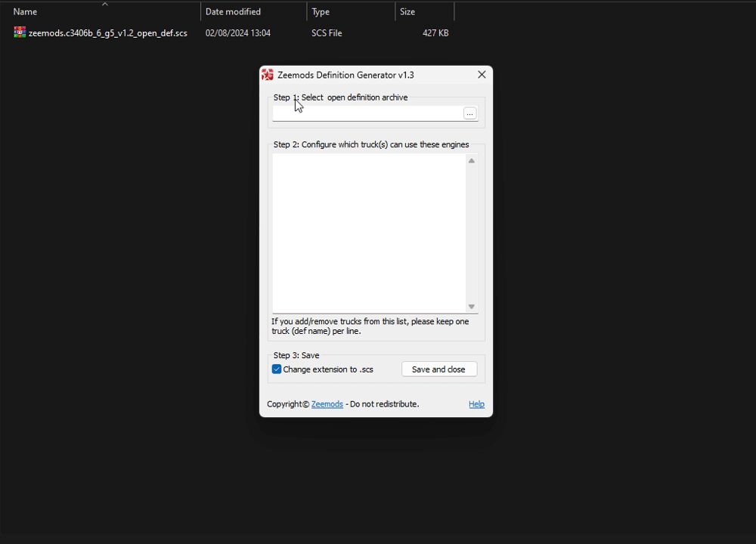
Task: Click the Save and close button
Action: tap(438, 369)
